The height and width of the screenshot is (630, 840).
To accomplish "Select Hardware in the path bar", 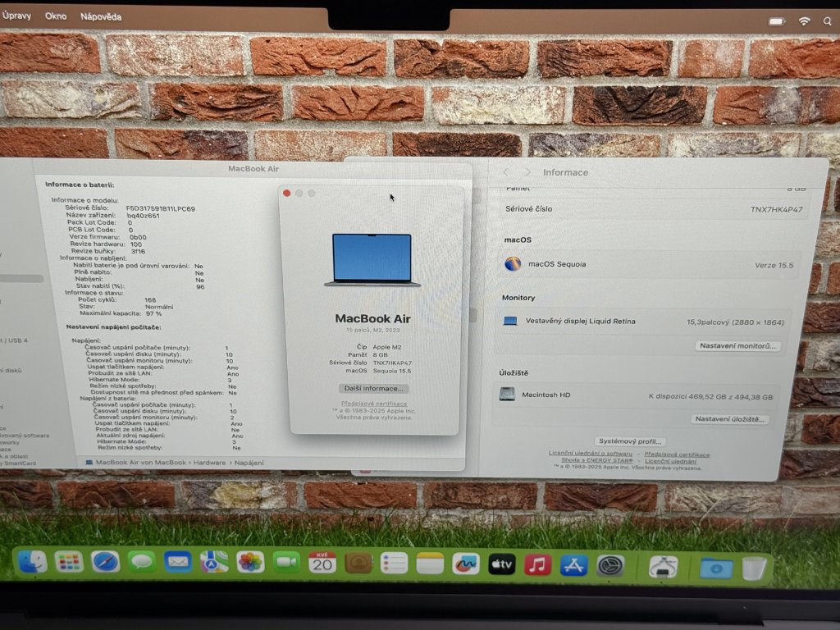I will pos(209,463).
